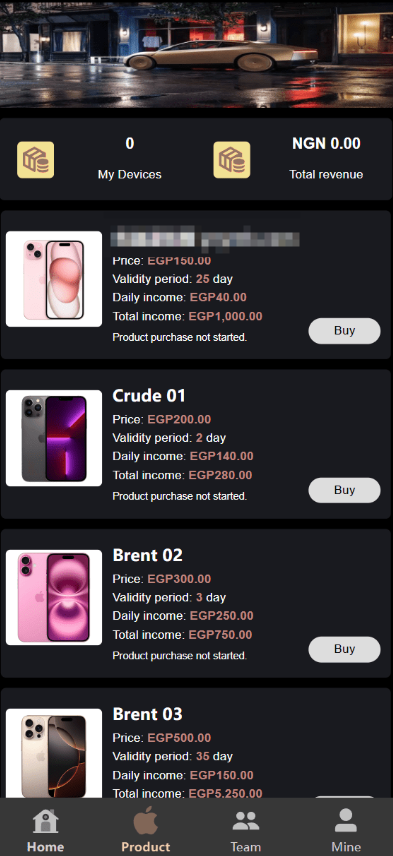Viewport: 393px width, 856px height.
Task: Open the Crude 01 phone thumbnail
Action: (54, 438)
